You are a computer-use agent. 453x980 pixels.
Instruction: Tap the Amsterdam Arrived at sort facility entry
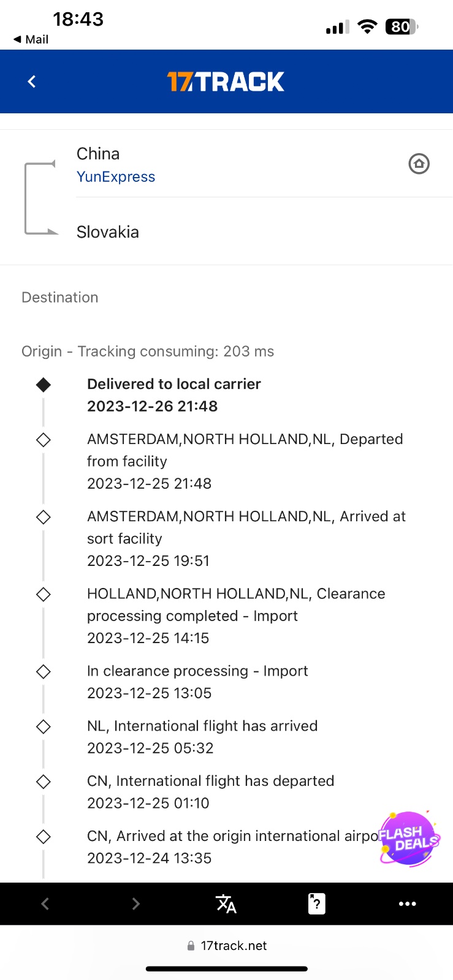tap(246, 538)
